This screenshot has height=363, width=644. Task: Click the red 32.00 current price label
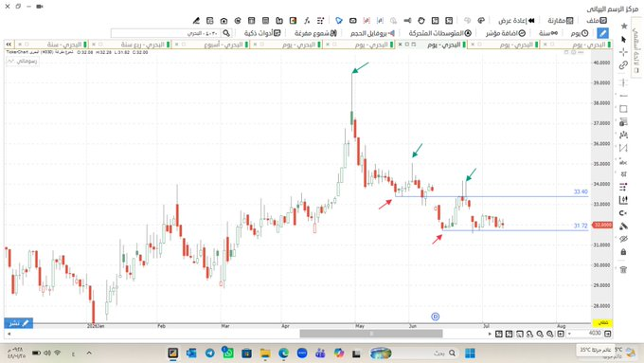click(x=602, y=225)
